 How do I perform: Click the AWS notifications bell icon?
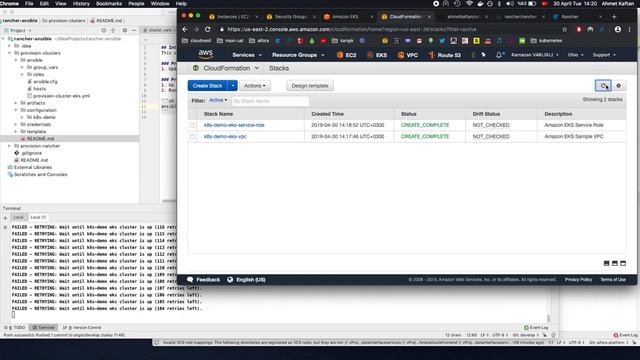(x=499, y=55)
